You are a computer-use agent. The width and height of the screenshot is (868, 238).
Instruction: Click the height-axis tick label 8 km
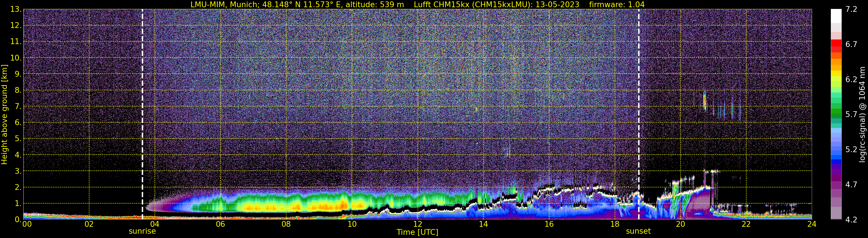tap(18, 90)
